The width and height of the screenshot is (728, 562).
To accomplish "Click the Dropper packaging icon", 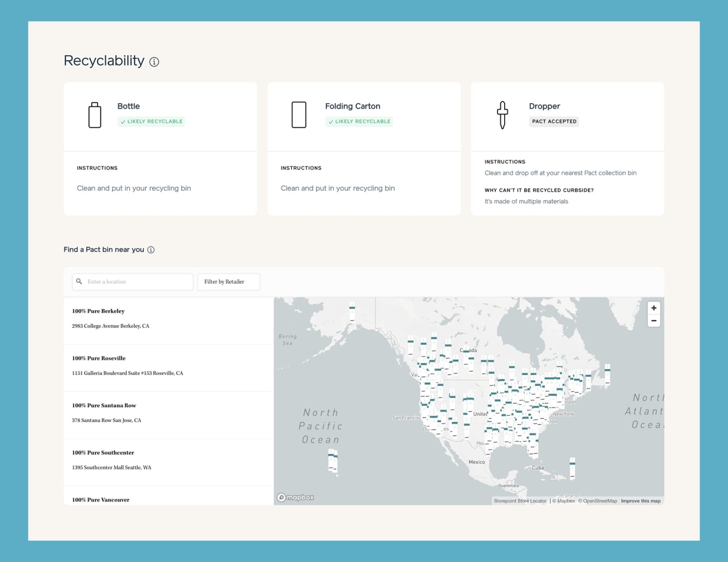I will coord(502,115).
